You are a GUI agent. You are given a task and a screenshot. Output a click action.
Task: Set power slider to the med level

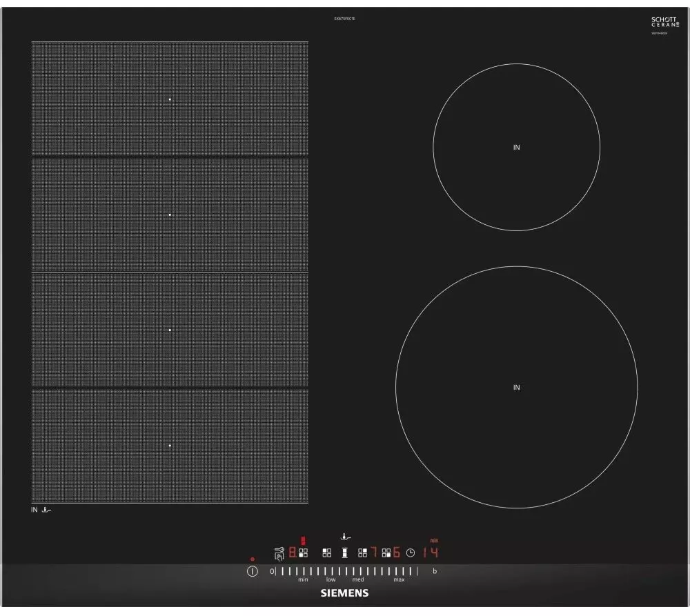tap(358, 572)
